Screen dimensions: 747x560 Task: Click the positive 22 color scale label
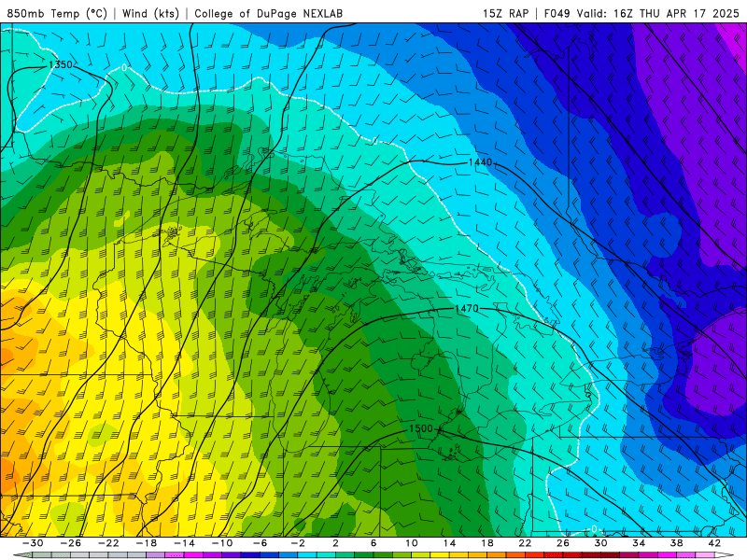point(525,543)
